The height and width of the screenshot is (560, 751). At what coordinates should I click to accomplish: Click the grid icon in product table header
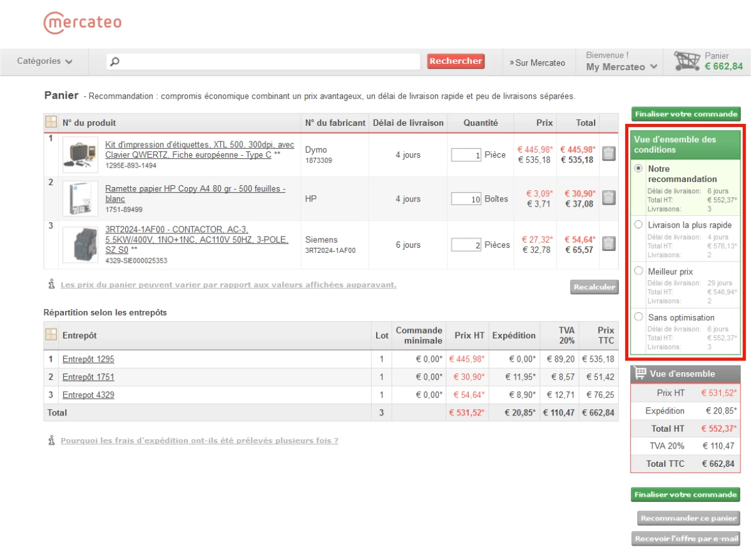pyautogui.click(x=51, y=122)
